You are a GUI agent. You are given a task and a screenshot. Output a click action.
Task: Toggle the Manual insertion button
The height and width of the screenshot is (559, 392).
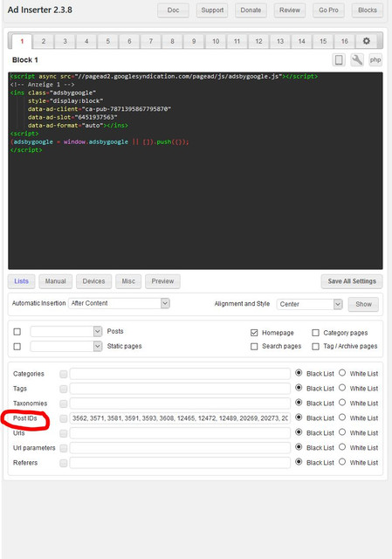[56, 281]
